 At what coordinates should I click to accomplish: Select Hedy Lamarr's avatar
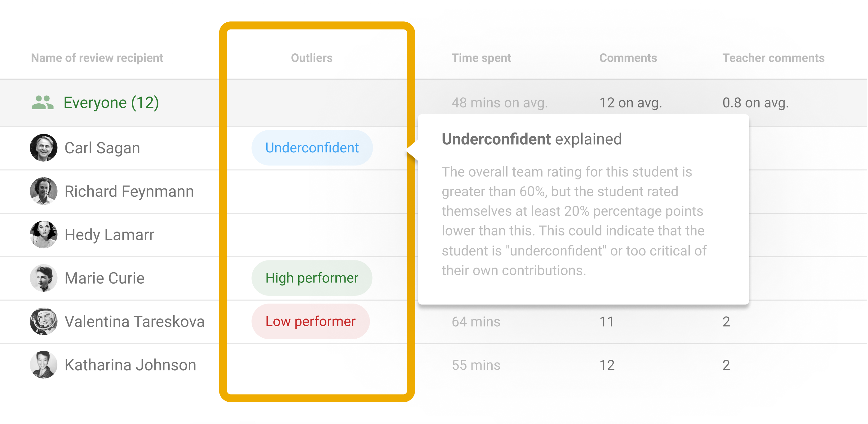[x=43, y=235]
